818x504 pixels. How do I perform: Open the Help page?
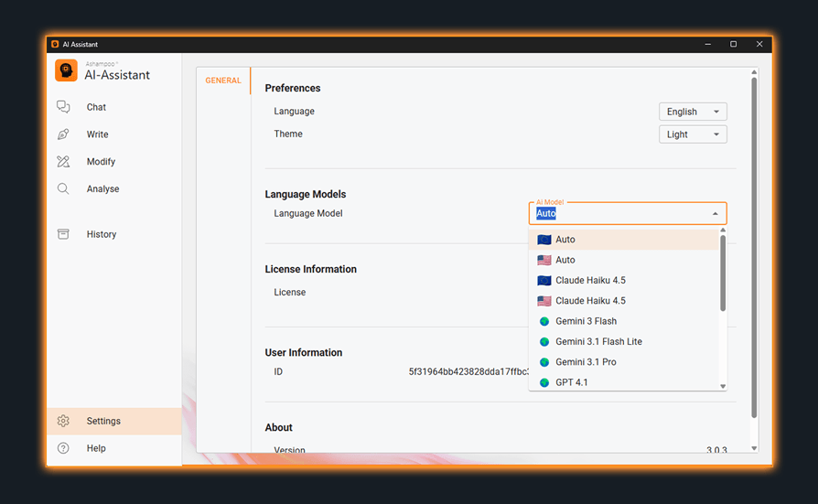(114, 447)
